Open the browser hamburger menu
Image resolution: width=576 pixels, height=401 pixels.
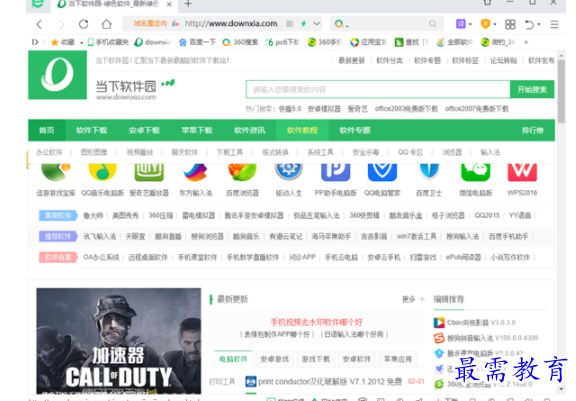tap(554, 24)
